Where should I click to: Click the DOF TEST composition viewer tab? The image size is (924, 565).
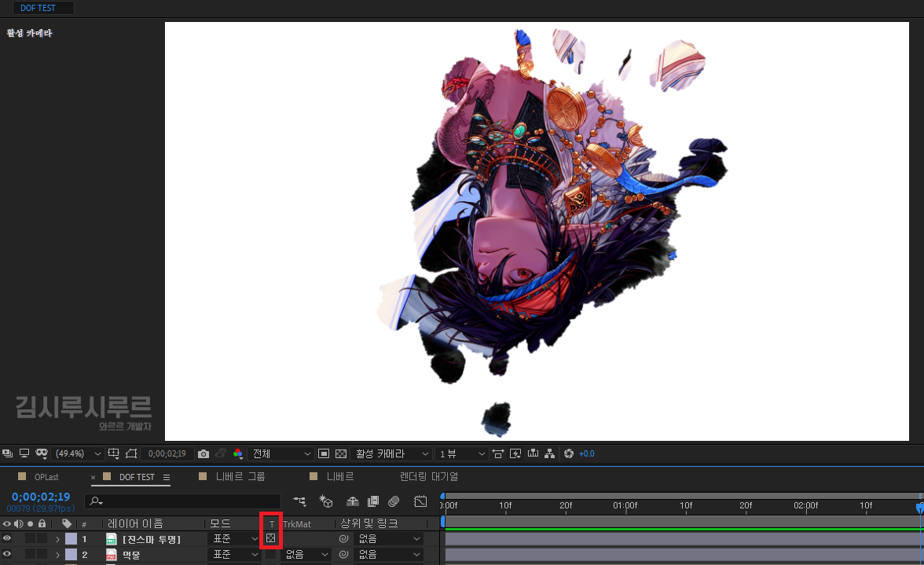point(38,8)
